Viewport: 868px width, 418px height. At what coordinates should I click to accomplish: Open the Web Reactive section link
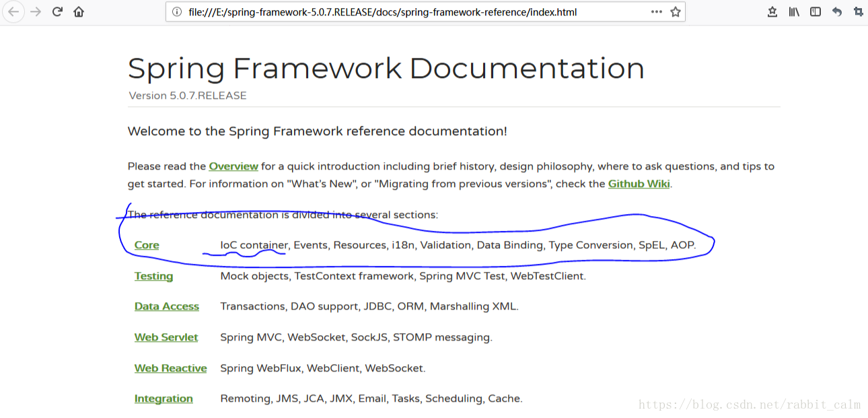171,368
